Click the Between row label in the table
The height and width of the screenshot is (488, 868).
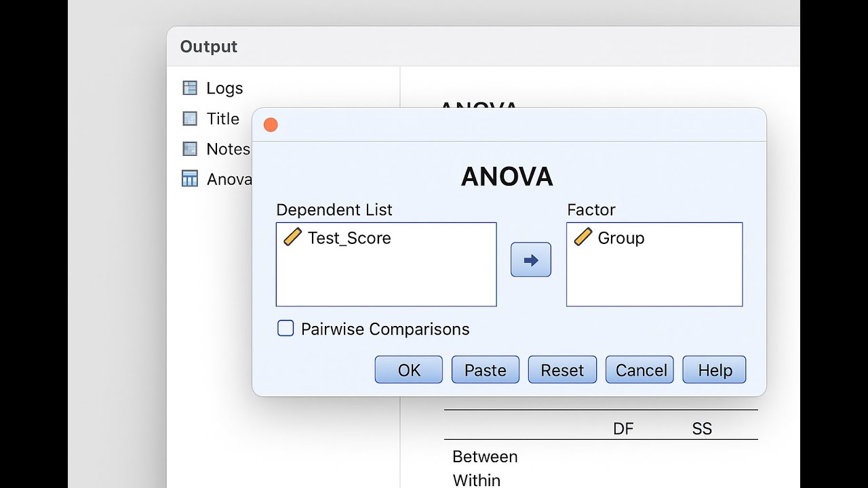(x=485, y=456)
